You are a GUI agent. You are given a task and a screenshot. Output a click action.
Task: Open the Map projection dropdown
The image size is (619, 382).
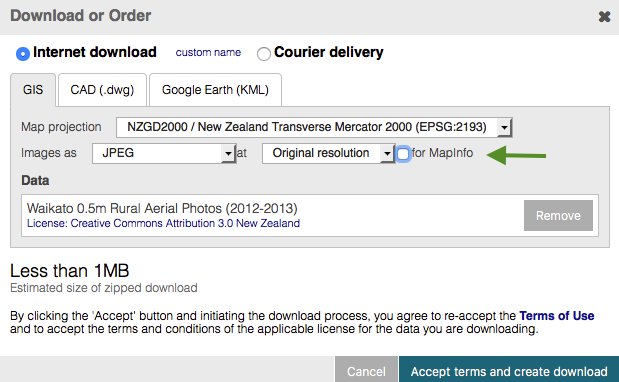(314, 127)
